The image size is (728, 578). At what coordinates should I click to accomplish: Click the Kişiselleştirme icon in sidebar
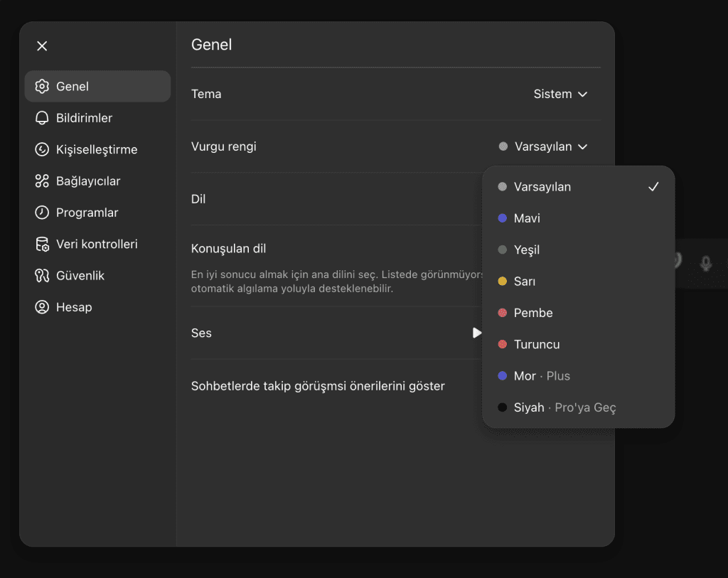coord(42,149)
